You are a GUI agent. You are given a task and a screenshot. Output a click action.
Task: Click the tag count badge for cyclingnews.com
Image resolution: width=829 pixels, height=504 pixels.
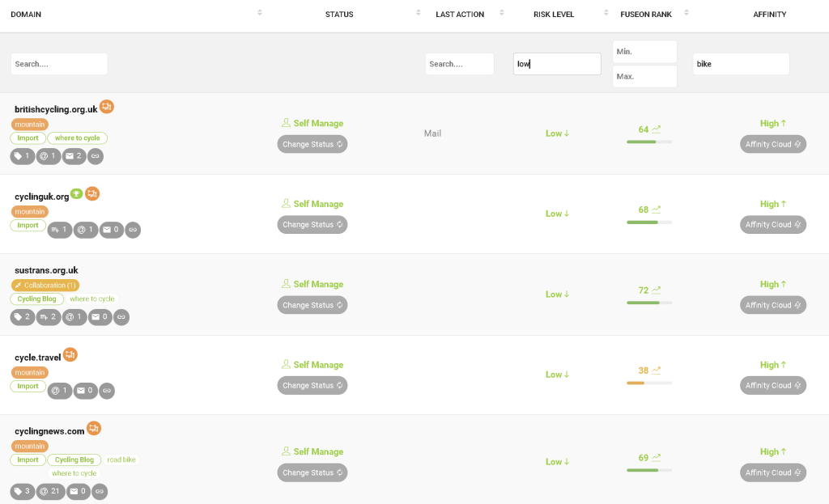click(23, 491)
